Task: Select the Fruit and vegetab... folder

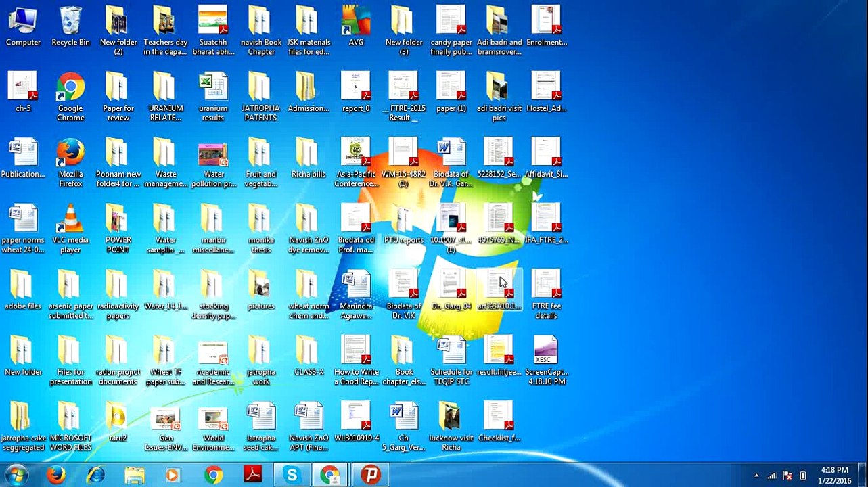Action: click(x=261, y=163)
